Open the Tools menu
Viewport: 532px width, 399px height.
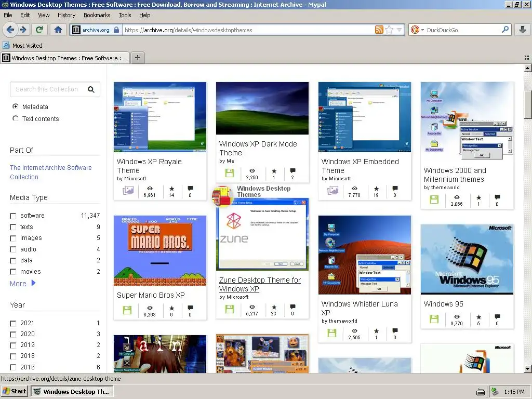[x=125, y=15]
